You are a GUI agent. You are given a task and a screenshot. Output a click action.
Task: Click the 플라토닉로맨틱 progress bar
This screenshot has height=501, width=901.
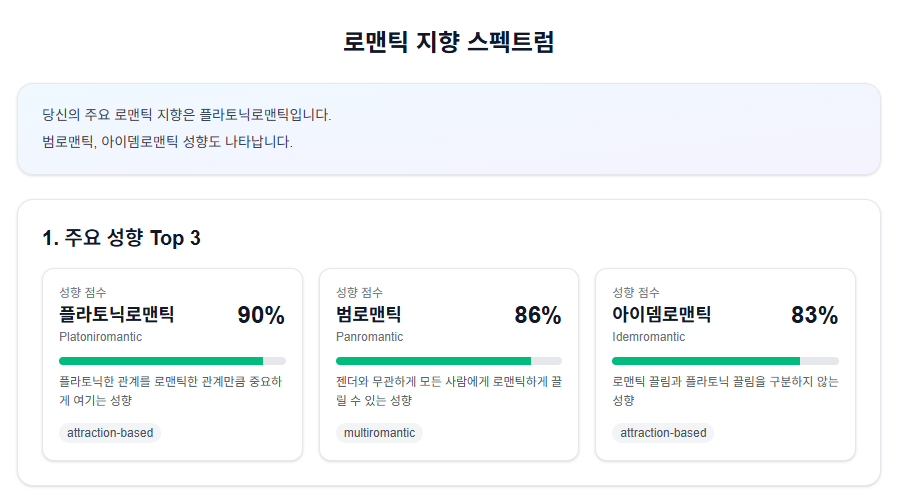(172, 361)
